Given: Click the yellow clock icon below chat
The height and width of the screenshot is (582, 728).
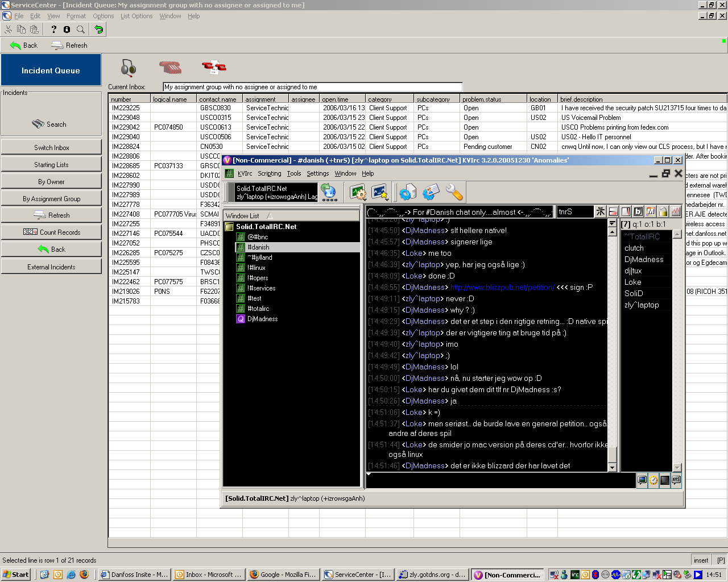Looking at the screenshot, I should point(653,480).
